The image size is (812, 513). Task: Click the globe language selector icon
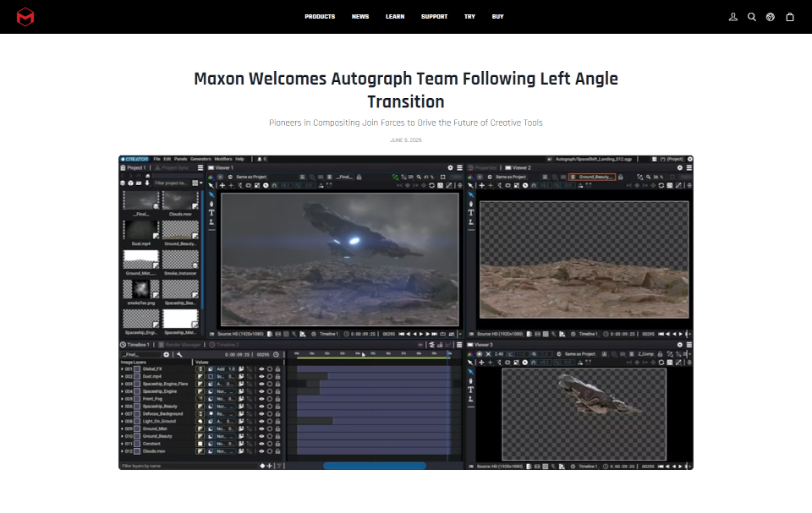pos(770,17)
